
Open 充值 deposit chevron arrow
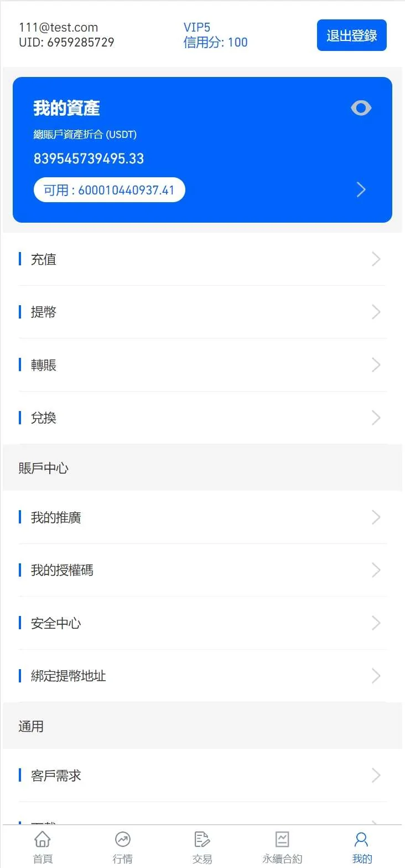coord(376,259)
